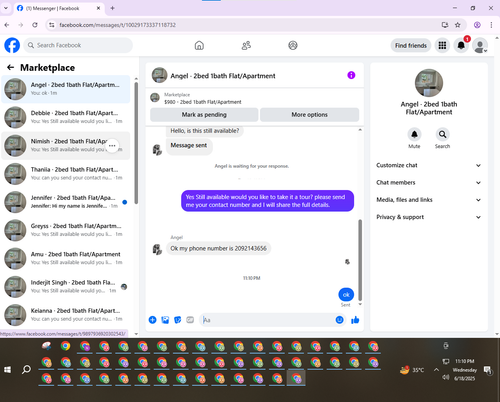This screenshot has height=402, width=500.
Task: Click the Search Facebook field
Action: coord(78,45)
